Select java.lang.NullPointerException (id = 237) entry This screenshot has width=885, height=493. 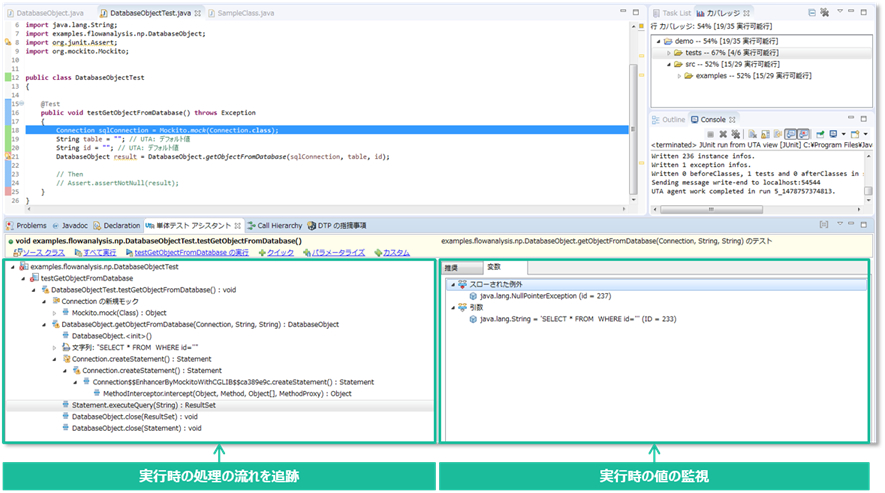pyautogui.click(x=545, y=296)
